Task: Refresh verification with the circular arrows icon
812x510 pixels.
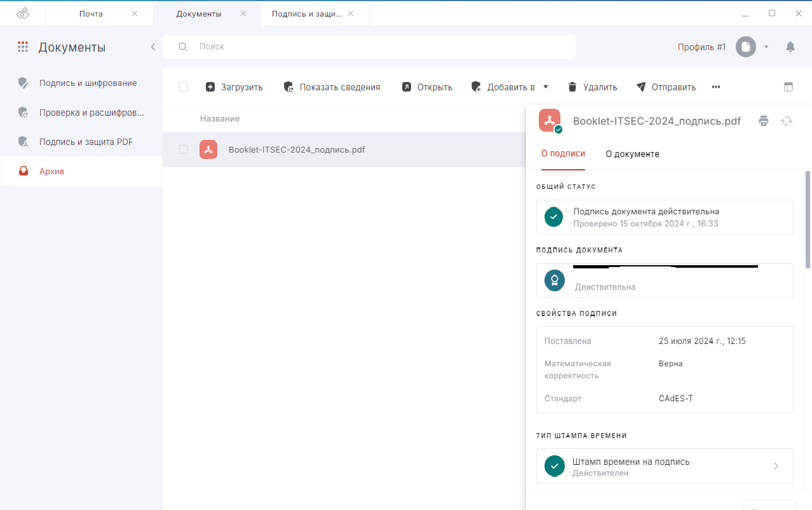Action: 787,121
